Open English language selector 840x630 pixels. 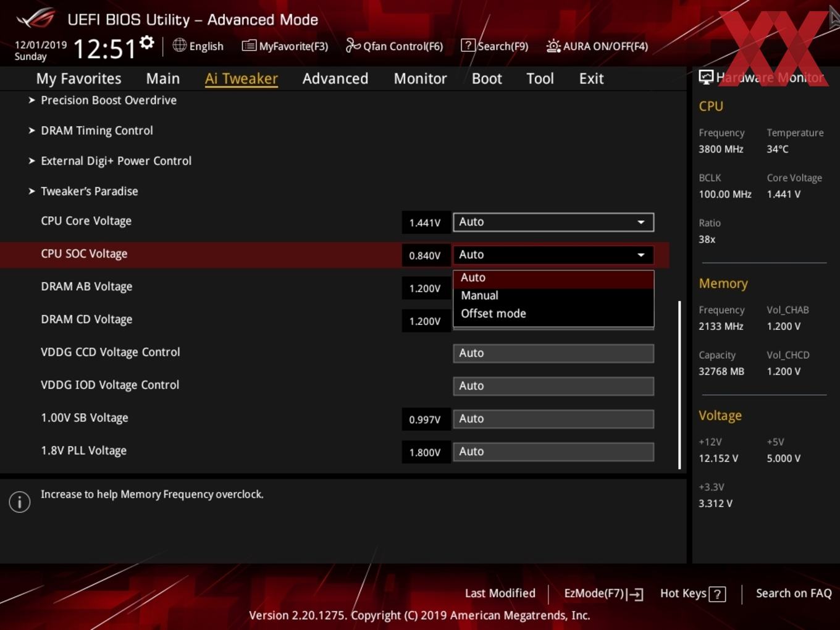198,46
